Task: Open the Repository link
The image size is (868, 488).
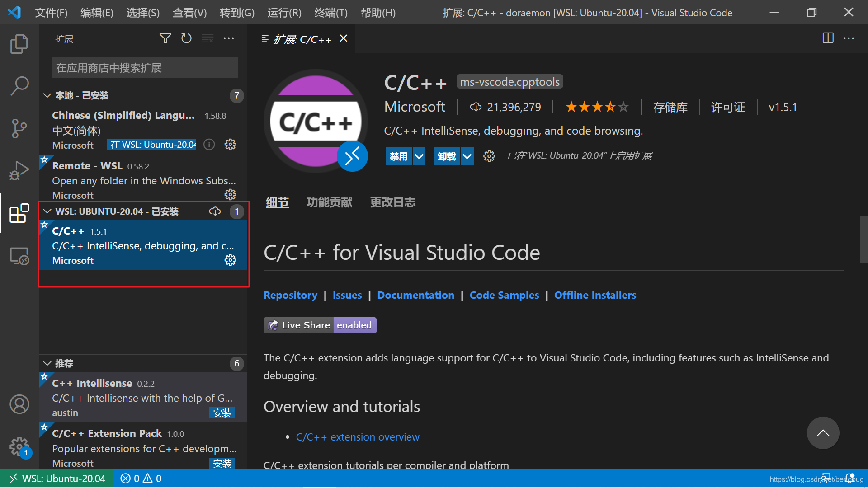Action: pyautogui.click(x=290, y=295)
